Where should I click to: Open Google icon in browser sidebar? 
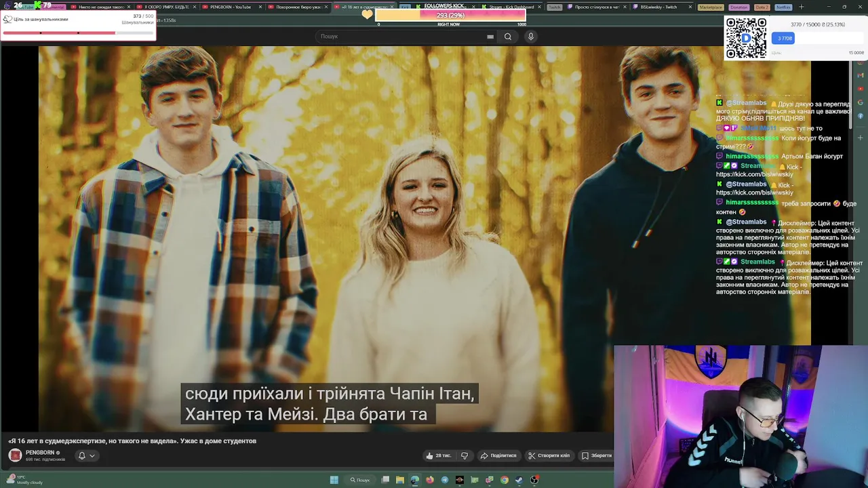[x=860, y=102]
